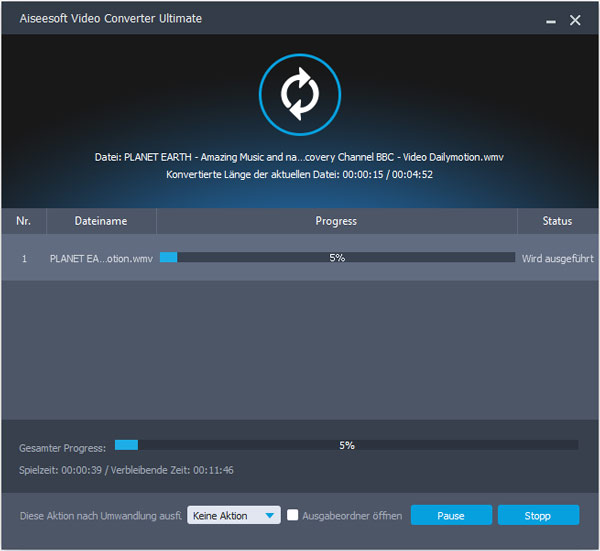
Task: Click the circular conversion arrows icon
Action: click(297, 95)
